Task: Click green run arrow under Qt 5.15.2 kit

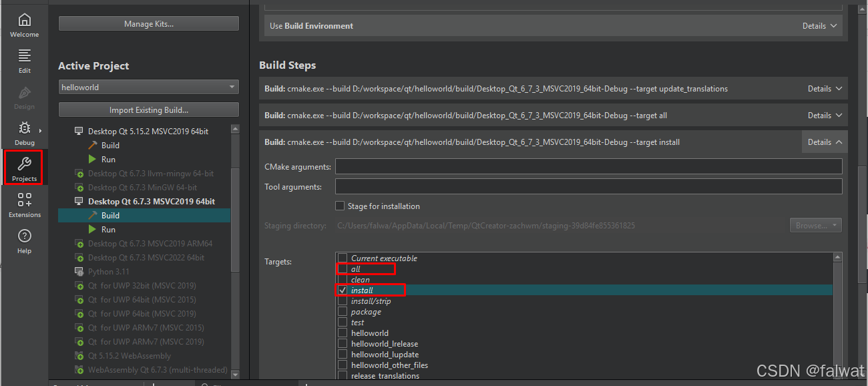Action: click(x=93, y=160)
